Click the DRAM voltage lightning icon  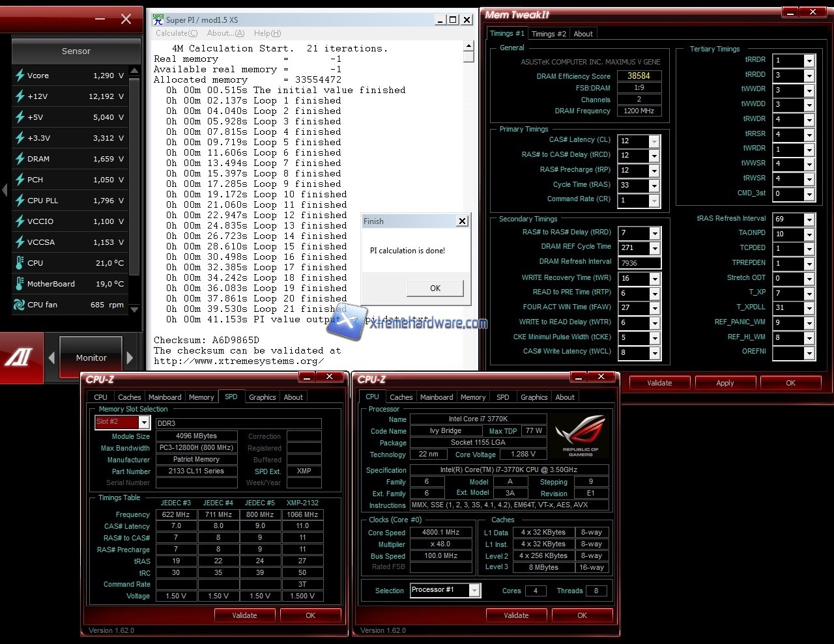(20, 159)
